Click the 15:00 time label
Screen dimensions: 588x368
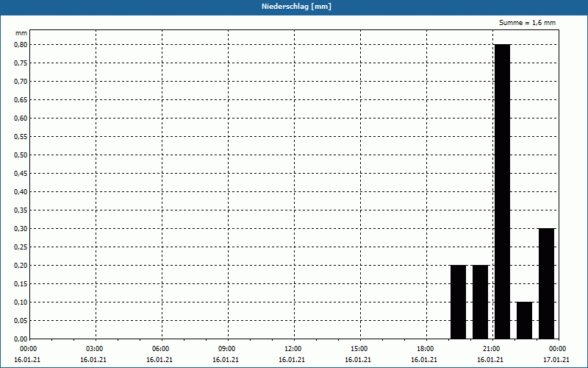359,349
